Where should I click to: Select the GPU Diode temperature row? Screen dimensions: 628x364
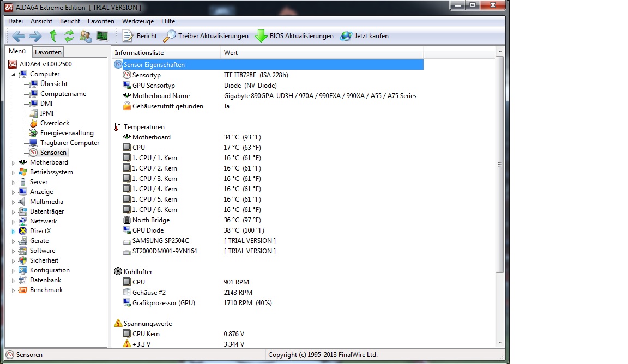click(268, 230)
